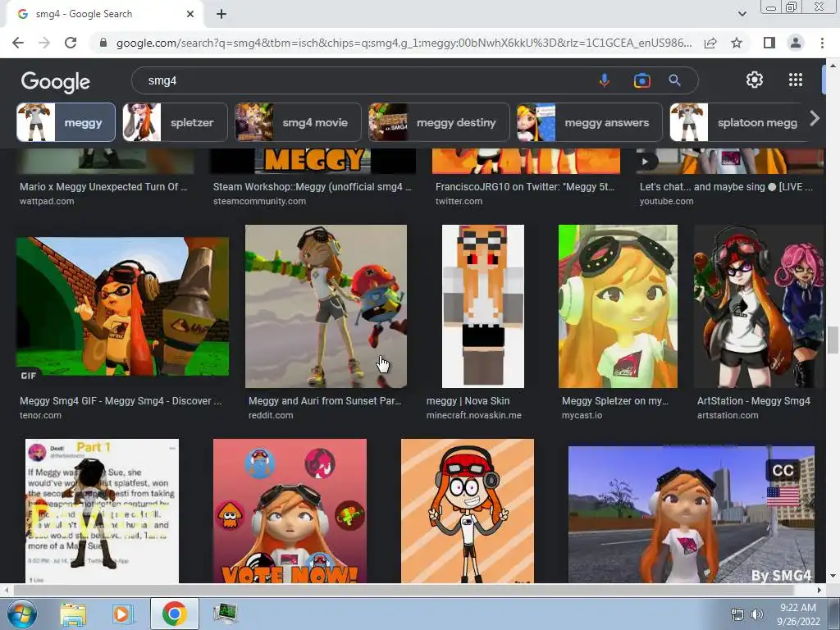Click page scrollbar up arrow
The image size is (840, 630).
click(x=832, y=66)
